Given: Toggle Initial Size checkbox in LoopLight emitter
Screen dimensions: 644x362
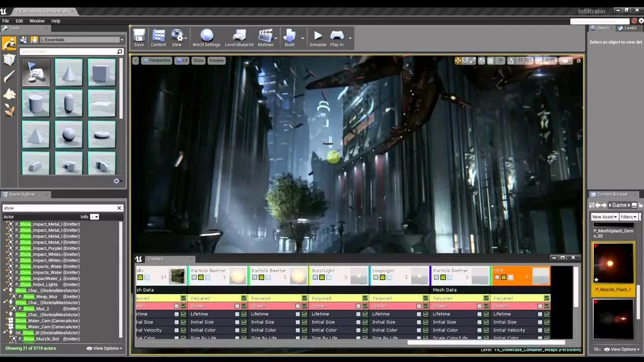Looking at the screenshot, I should click(419, 322).
